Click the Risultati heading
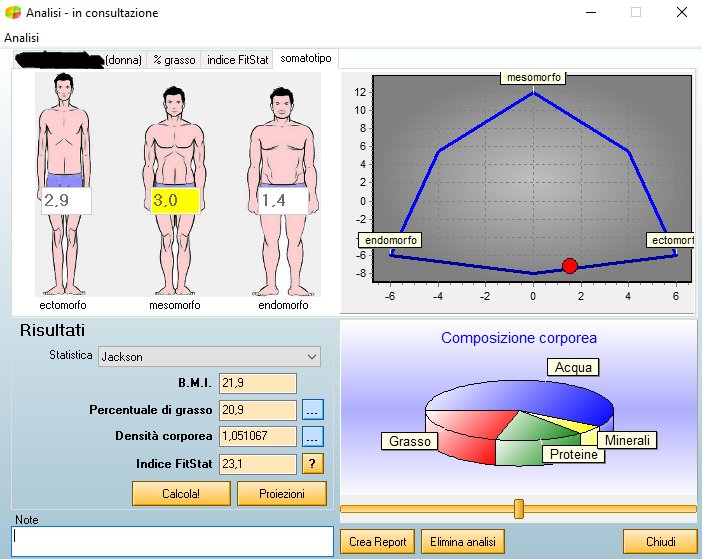This screenshot has width=702, height=559. tap(52, 330)
